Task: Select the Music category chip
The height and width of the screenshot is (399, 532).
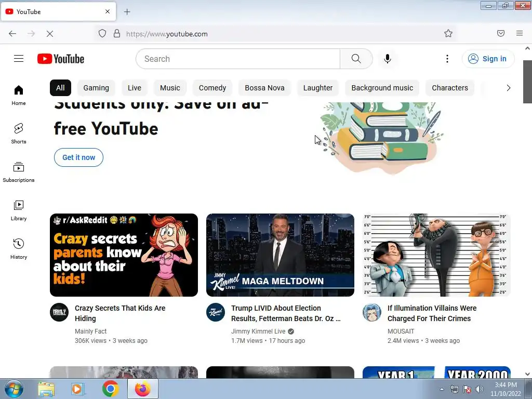Action: [x=170, y=88]
